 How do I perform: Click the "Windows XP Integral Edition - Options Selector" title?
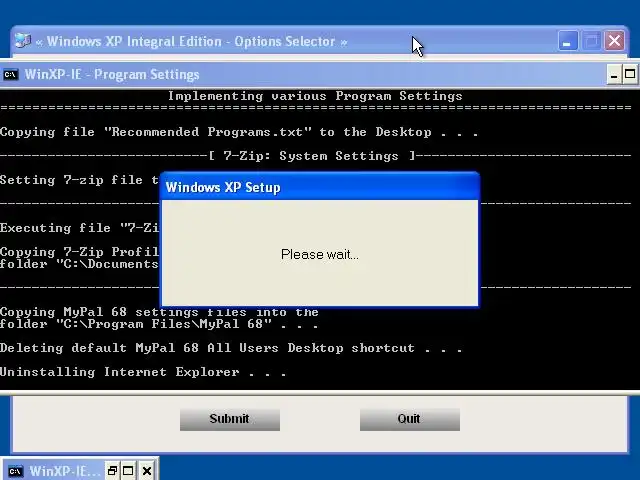pos(191,41)
